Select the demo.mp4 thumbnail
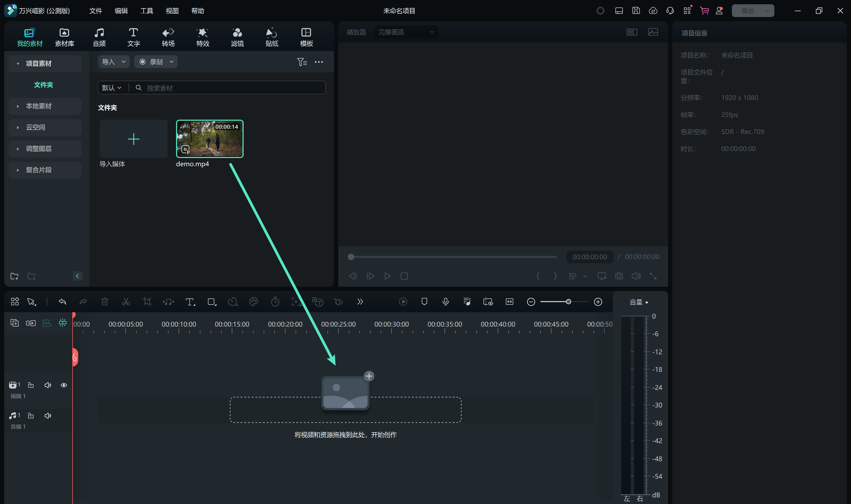This screenshot has width=851, height=504. pos(210,139)
